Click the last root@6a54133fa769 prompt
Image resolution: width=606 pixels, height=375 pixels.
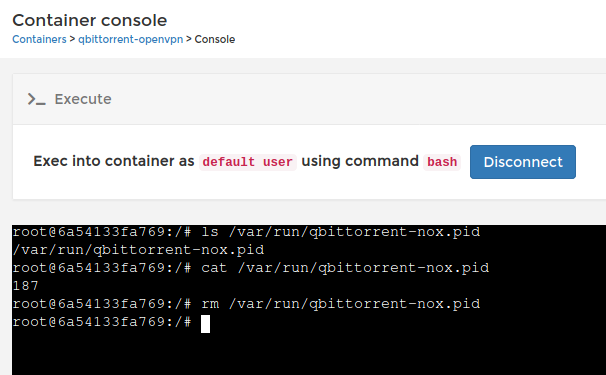point(102,322)
